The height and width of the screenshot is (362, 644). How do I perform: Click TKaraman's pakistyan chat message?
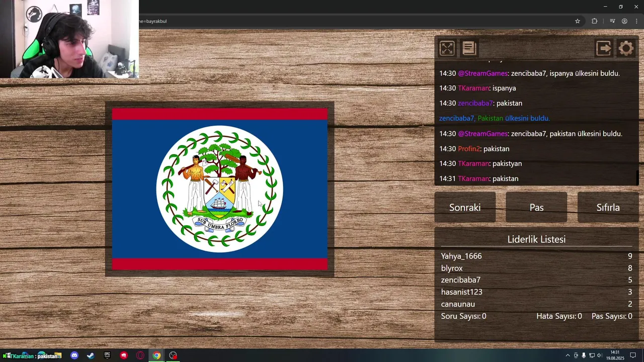[x=480, y=163]
